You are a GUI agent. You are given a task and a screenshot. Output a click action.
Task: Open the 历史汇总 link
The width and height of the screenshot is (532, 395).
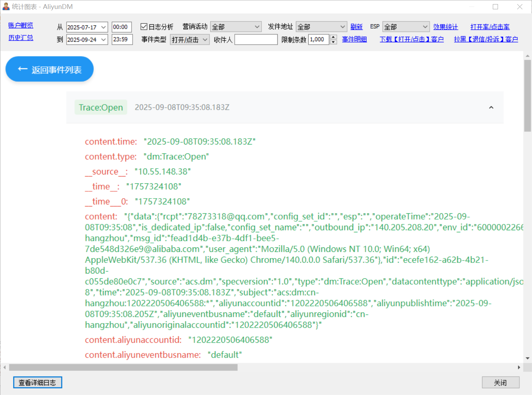[21, 38]
